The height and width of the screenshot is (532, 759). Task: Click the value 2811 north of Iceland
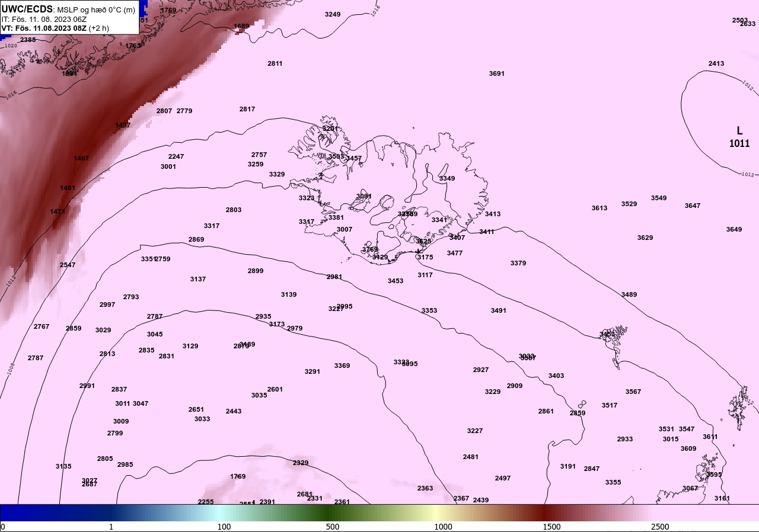click(275, 63)
